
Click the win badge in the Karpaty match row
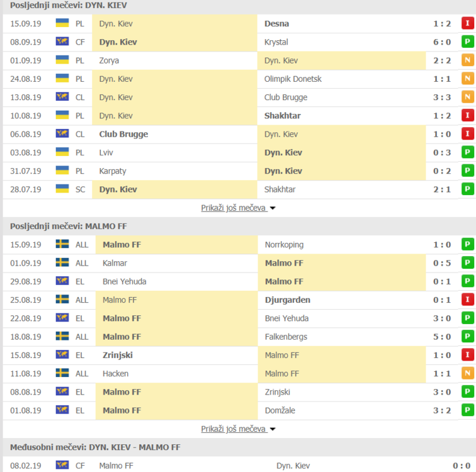tap(467, 171)
